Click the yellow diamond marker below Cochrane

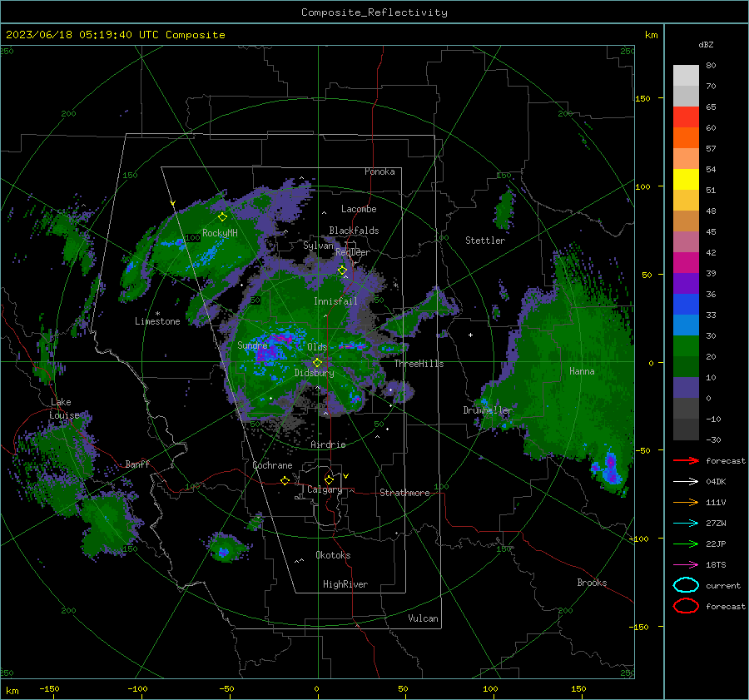click(285, 480)
